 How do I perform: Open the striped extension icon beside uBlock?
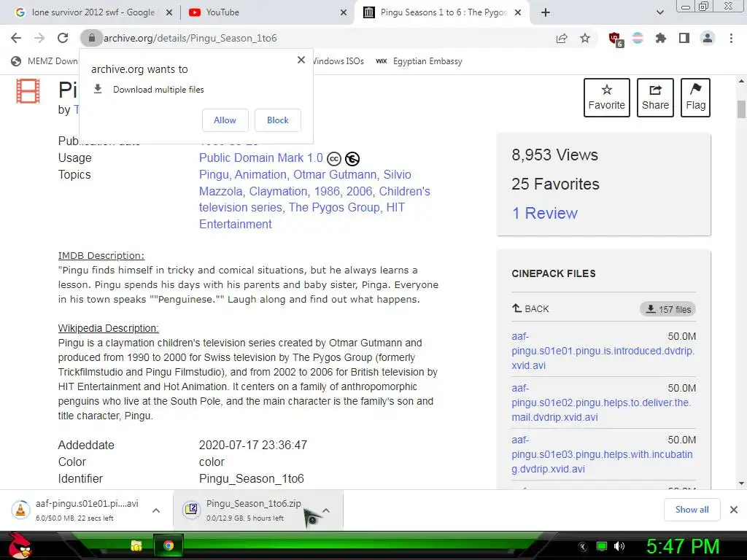[638, 38]
